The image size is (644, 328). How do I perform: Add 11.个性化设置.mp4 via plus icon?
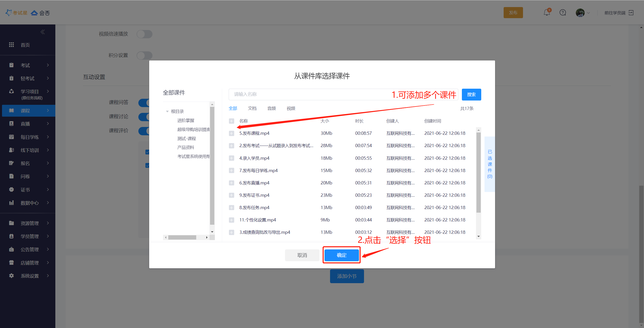[x=231, y=220]
